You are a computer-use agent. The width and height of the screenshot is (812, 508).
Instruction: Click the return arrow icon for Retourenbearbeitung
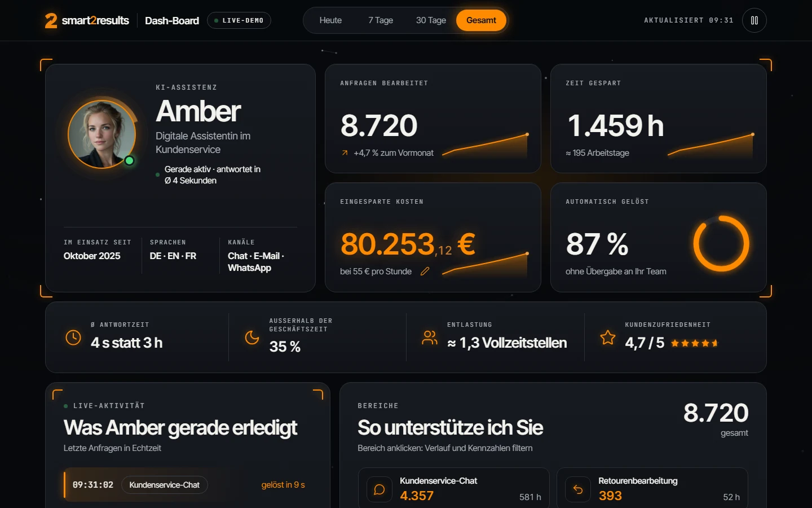[x=578, y=489]
